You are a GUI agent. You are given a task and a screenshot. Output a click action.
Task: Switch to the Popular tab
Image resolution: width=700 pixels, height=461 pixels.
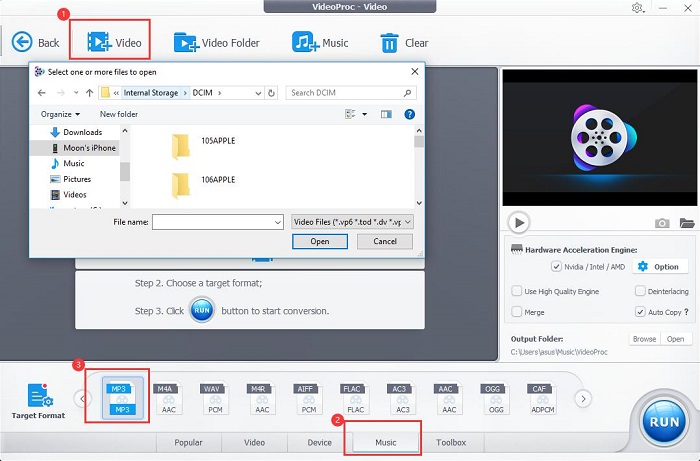coord(188,442)
